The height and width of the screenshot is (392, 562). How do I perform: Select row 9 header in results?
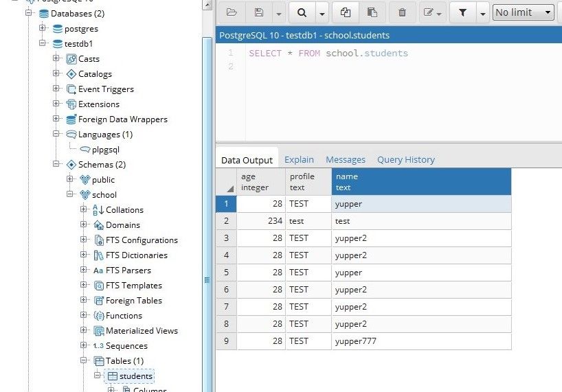point(226,341)
